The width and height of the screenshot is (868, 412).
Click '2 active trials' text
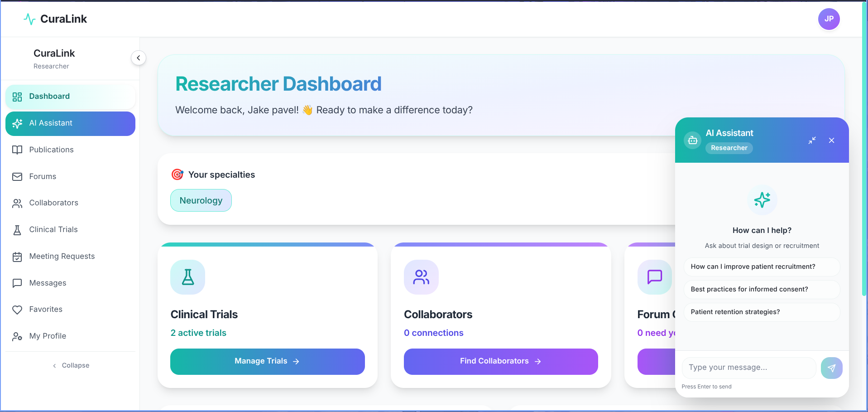[x=198, y=333]
